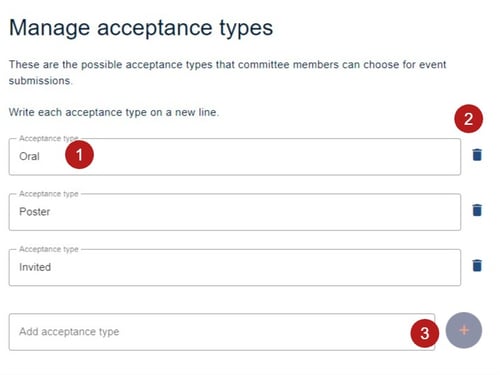This screenshot has width=500, height=375.
Task: Click 'Acceptance type' label above Invited
Action: click(x=49, y=249)
